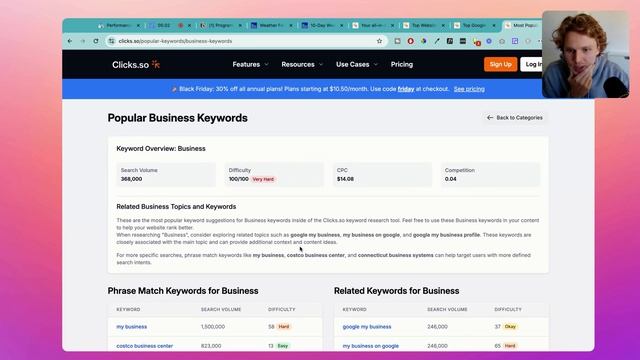640x360 pixels.
Task: Expand the Features dropdown menu
Action: click(x=250, y=64)
